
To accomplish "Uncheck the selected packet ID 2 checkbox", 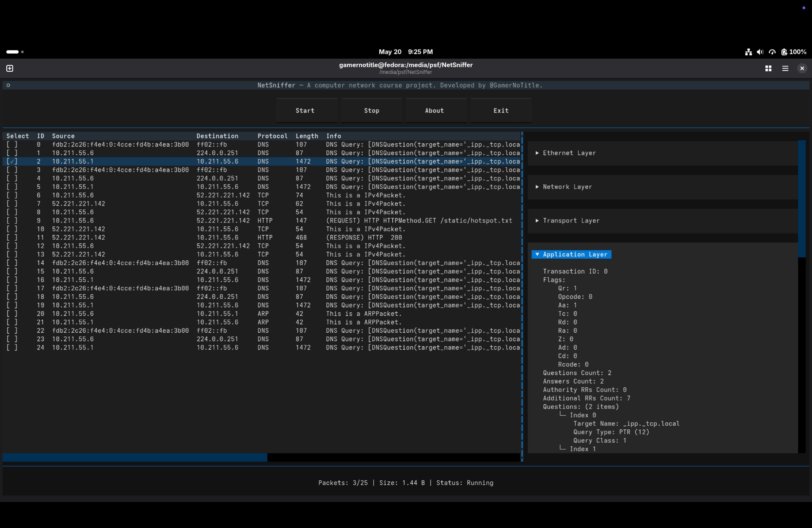I will (x=12, y=161).
